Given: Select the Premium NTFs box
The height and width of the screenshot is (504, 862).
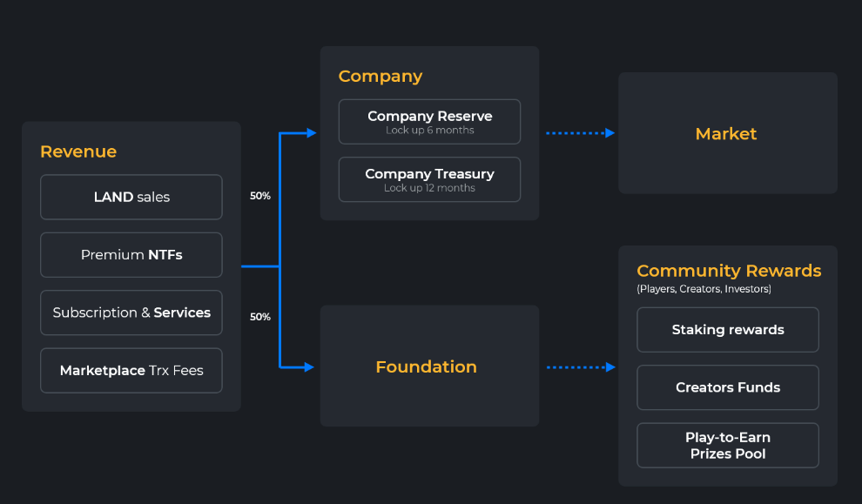Looking at the screenshot, I should [x=131, y=255].
